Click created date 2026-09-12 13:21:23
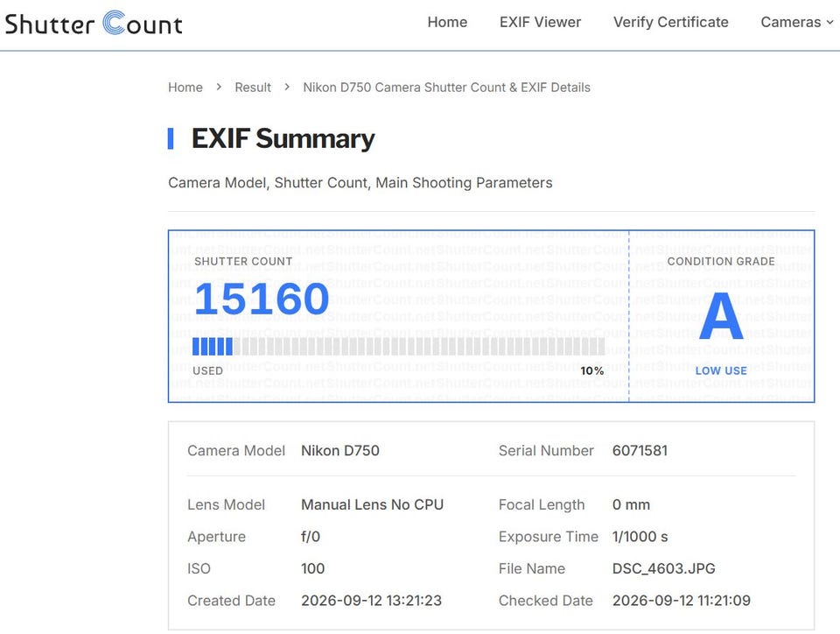 [x=371, y=601]
